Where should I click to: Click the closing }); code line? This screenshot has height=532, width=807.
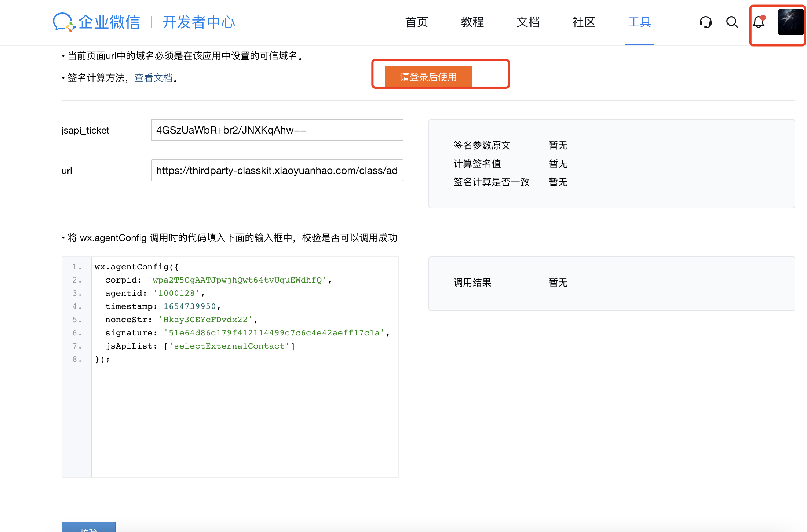(x=102, y=359)
